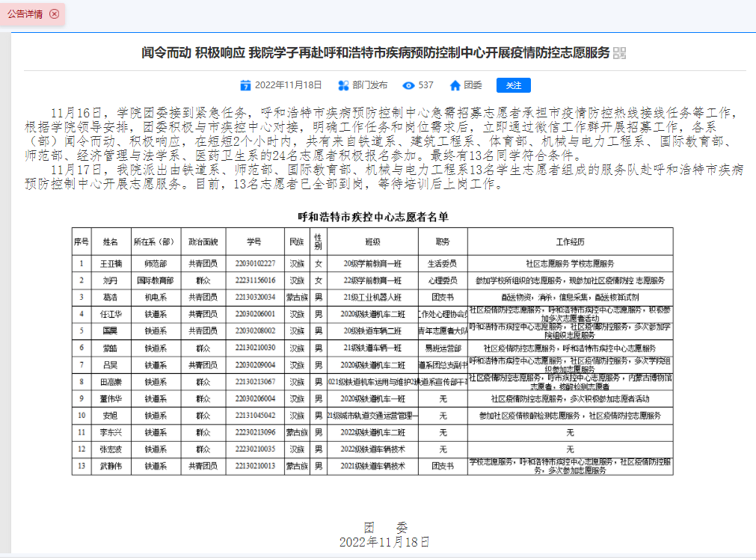
Task: Click table caption 呼和浩特市疾控中心志愿者名单
Action: (372, 217)
